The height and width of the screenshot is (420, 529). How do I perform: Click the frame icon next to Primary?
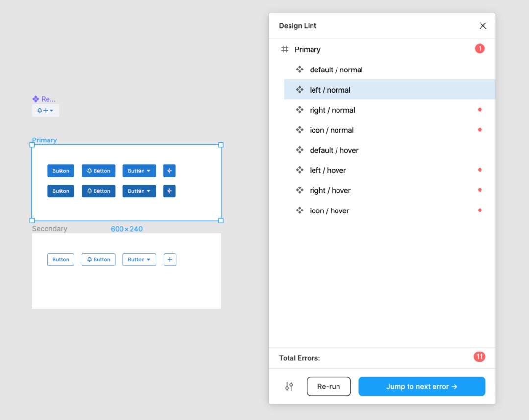click(285, 49)
